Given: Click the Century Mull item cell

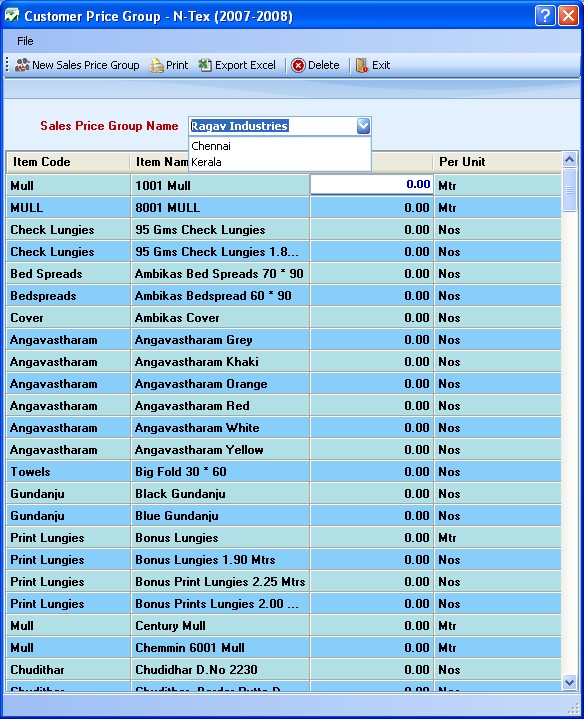Looking at the screenshot, I should pos(220,626).
